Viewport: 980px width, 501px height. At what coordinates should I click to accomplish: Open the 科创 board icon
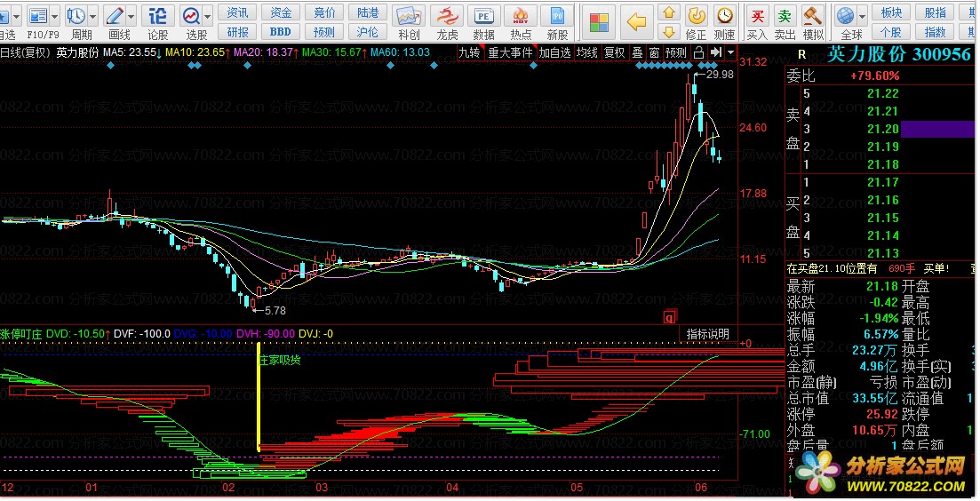408,16
